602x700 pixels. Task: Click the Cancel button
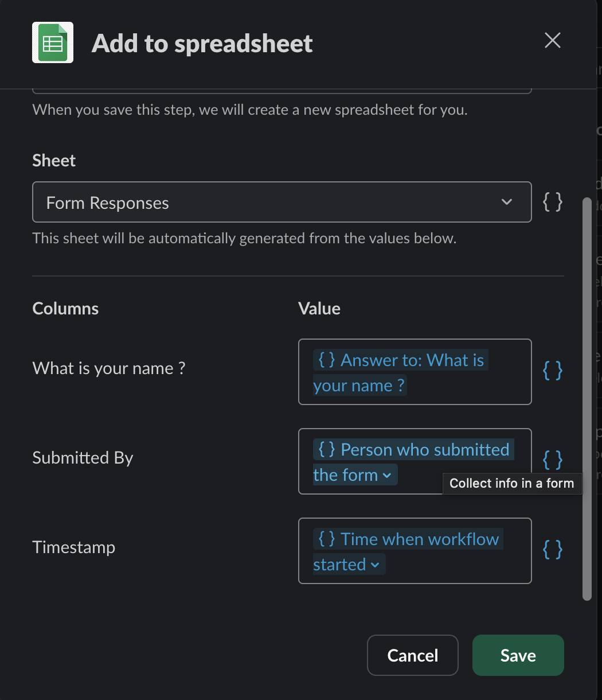412,655
